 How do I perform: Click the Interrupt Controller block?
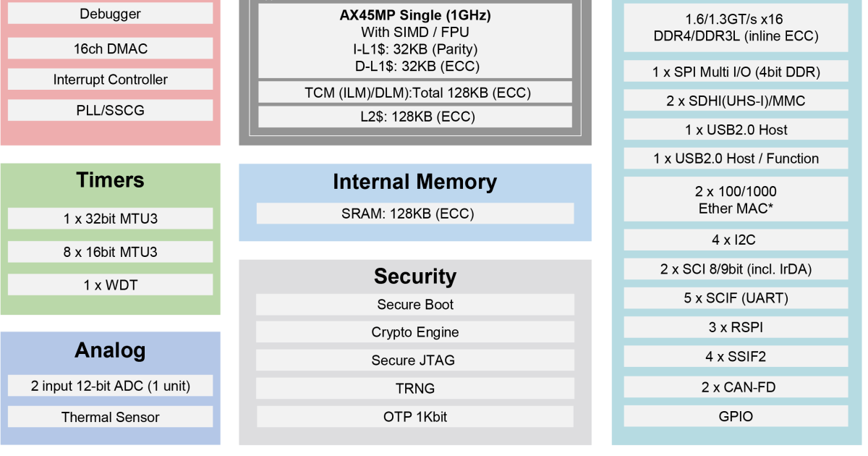click(110, 80)
